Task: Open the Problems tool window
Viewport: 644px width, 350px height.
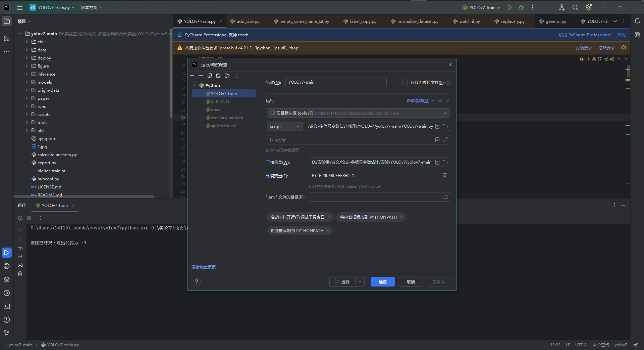Action: tap(7, 320)
